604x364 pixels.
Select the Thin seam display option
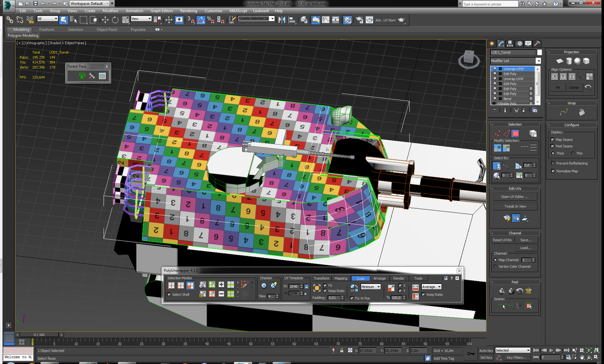point(573,153)
